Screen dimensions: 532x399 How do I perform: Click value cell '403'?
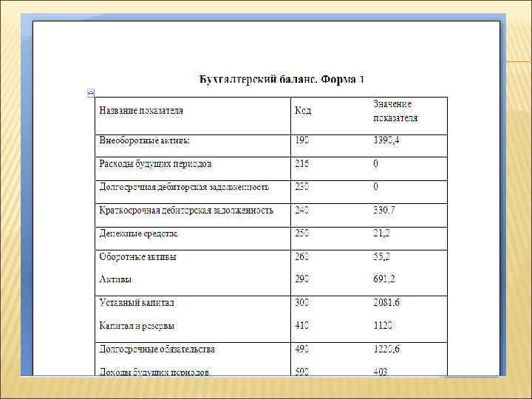tap(381, 372)
